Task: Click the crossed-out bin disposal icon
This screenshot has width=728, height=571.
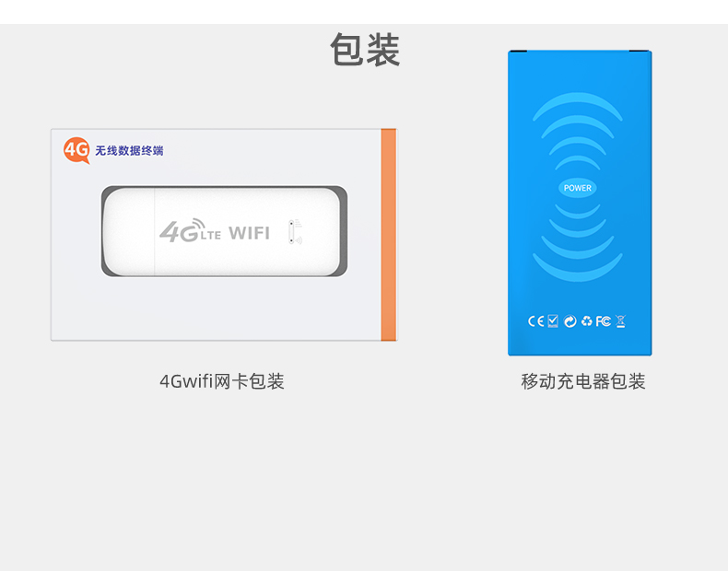Action: point(621,321)
